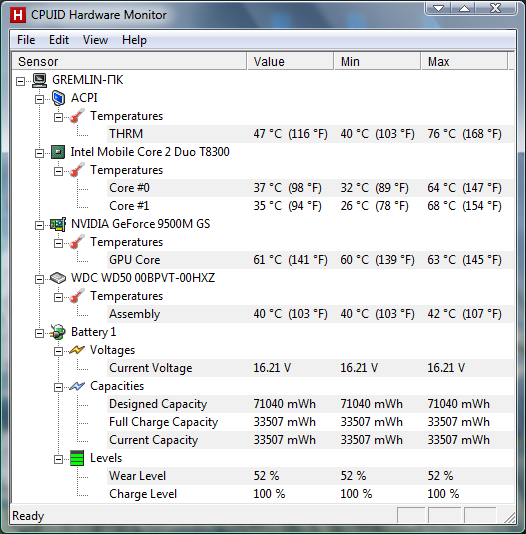Click the Max column header
Viewport: 526px width, 534px height.
click(464, 62)
